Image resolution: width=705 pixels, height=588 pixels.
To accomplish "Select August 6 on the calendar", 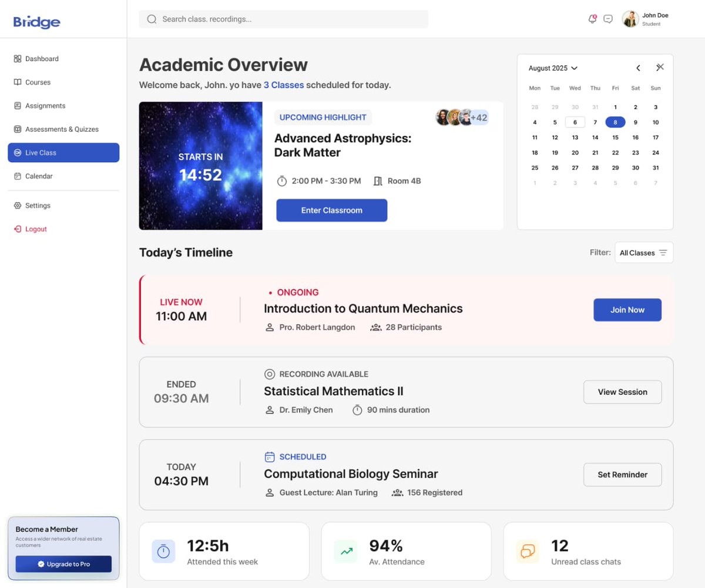I will click(575, 122).
